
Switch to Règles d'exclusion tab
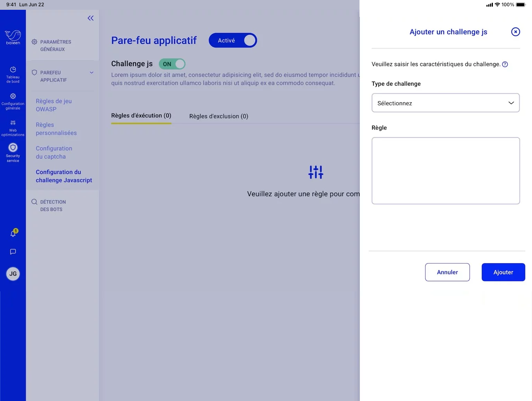(x=219, y=116)
